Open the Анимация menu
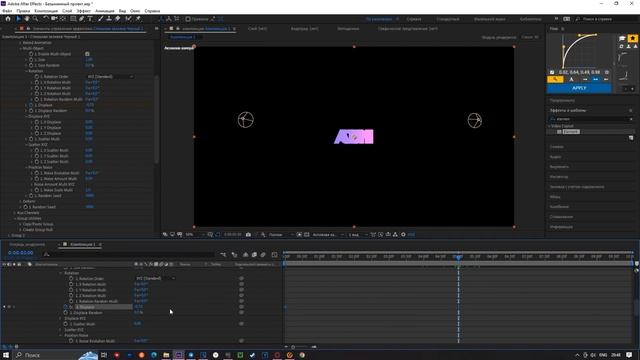 pyautogui.click(x=105, y=11)
